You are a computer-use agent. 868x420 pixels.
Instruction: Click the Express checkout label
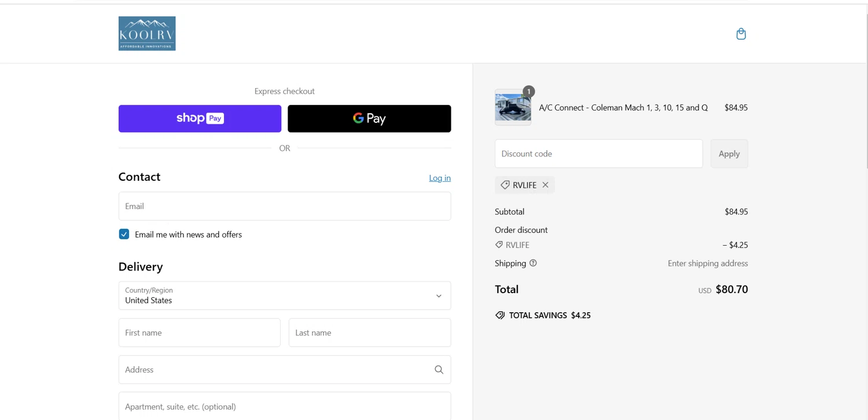click(285, 91)
